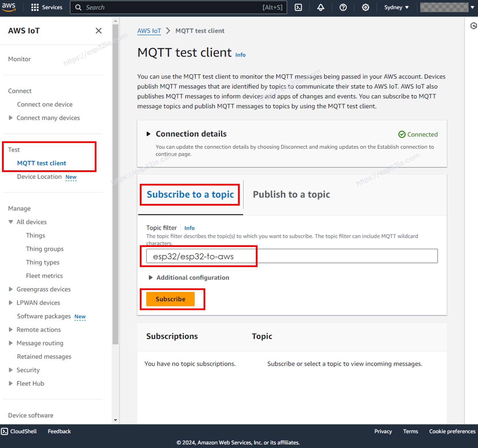
Task: Collapse the All devices tree
Action: (11, 222)
